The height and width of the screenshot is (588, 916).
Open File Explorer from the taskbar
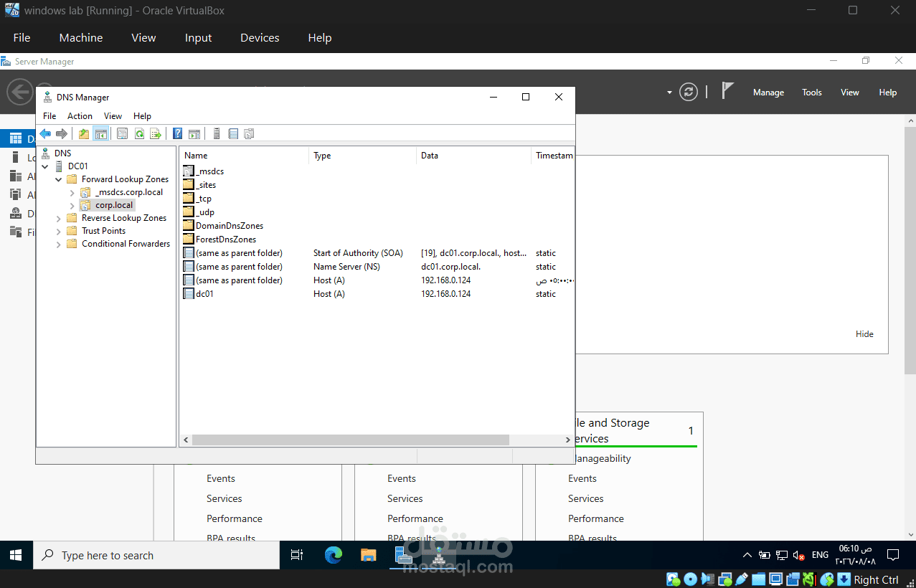(x=368, y=555)
